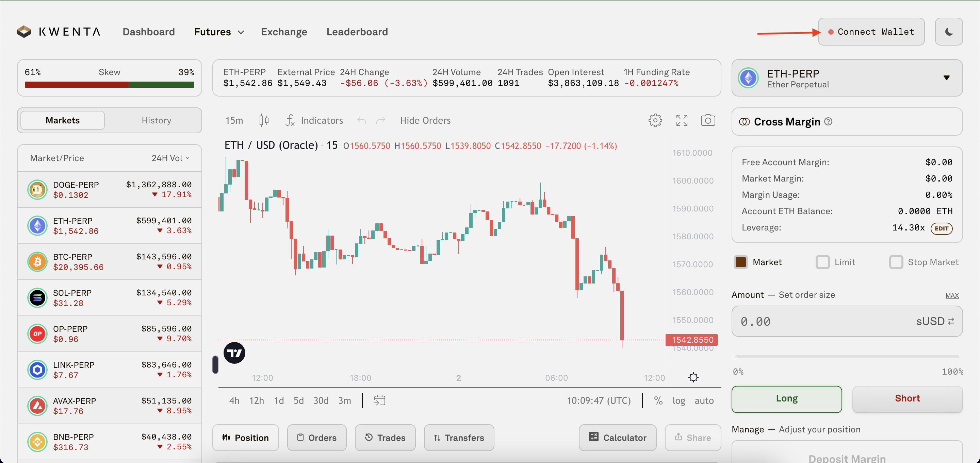The image size is (980, 463).
Task: Open chart settings gear icon
Action: click(655, 120)
